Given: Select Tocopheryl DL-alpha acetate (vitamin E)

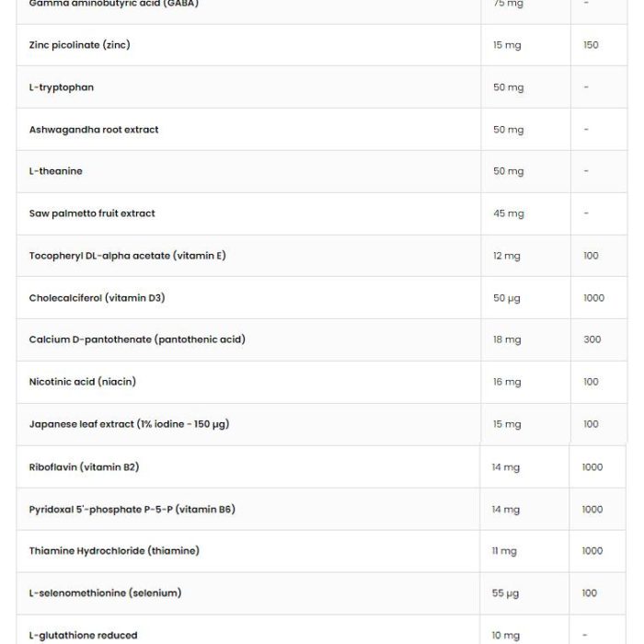Looking at the screenshot, I should 127,256.
